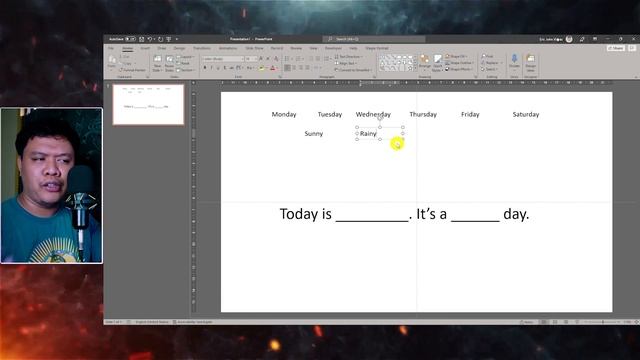Open Align Text dropdown
Screen dimensions: 640x360
click(x=346, y=63)
